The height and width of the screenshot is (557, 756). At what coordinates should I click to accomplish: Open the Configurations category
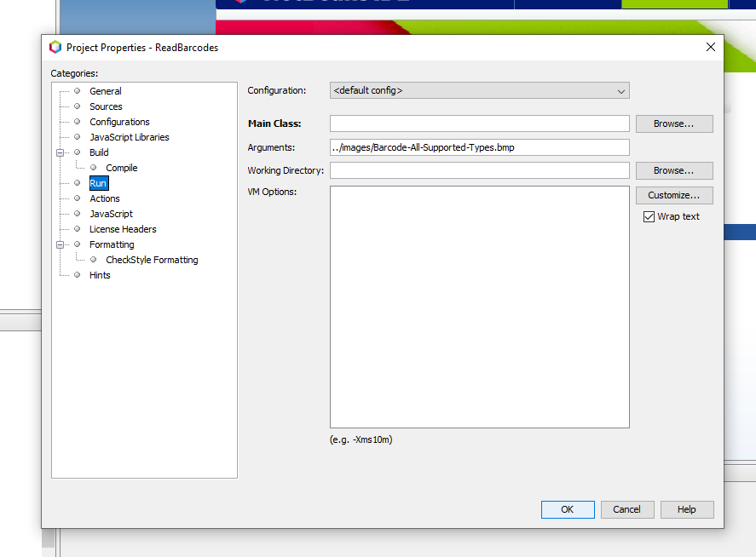[x=120, y=122]
